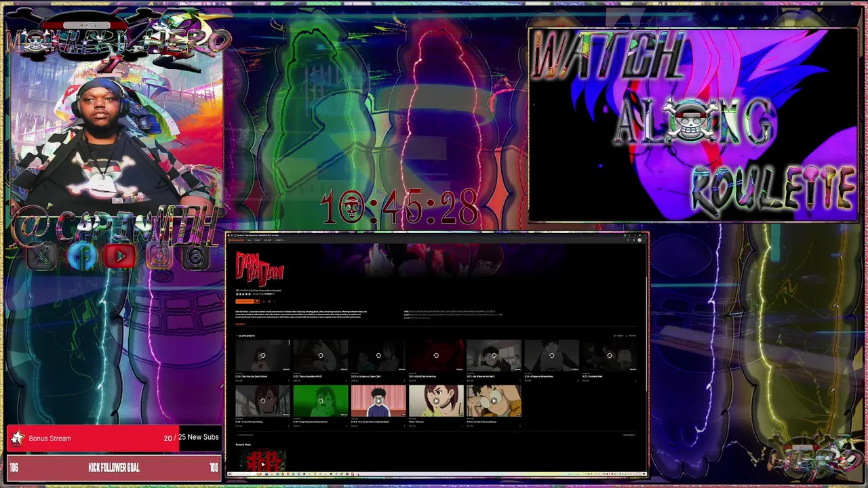Viewport: 868px width, 488px height.
Task: Click the X (Twitter) social icon
Action: [x=41, y=256]
